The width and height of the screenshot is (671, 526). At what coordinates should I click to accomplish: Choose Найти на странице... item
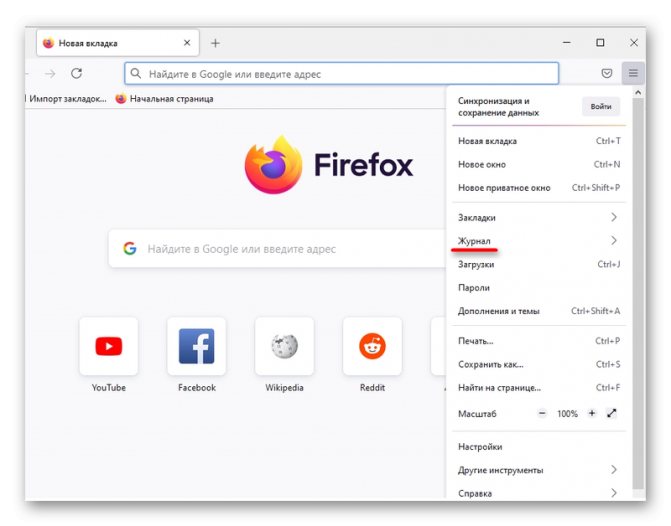point(539,388)
